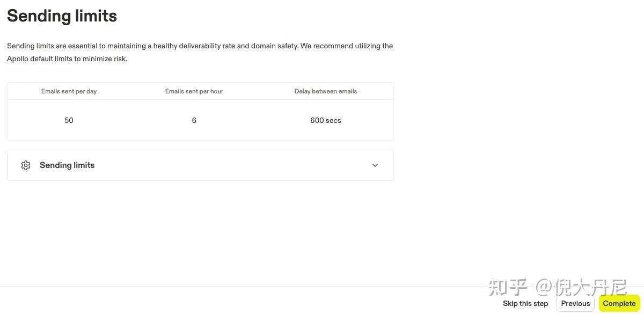The height and width of the screenshot is (314, 644).
Task: Click the @倪大丹尼 watermark username
Action: [x=581, y=287]
